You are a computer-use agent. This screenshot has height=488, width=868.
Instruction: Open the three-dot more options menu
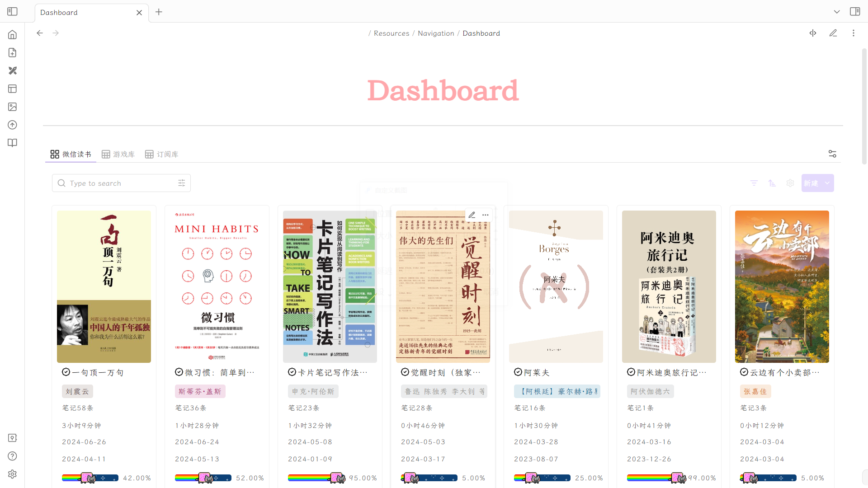point(854,33)
